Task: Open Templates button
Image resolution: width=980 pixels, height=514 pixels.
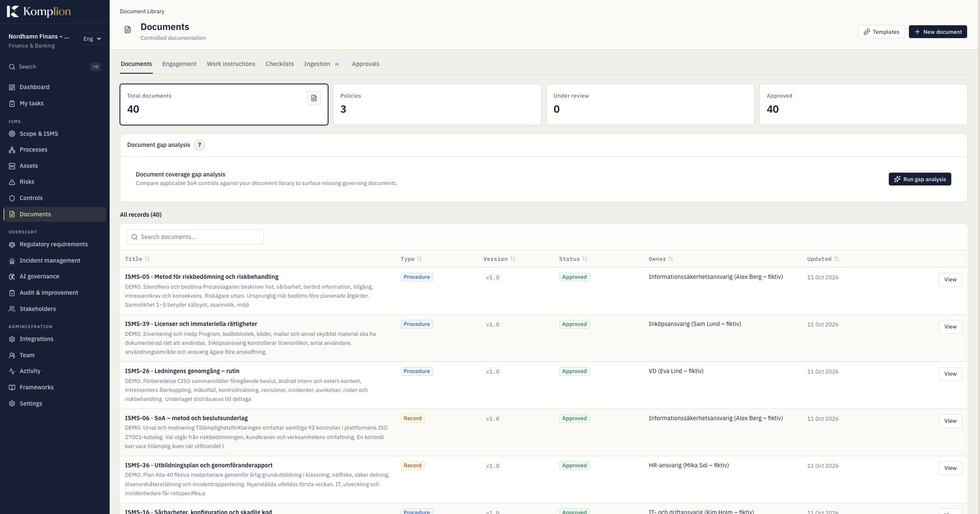Action: [881, 32]
